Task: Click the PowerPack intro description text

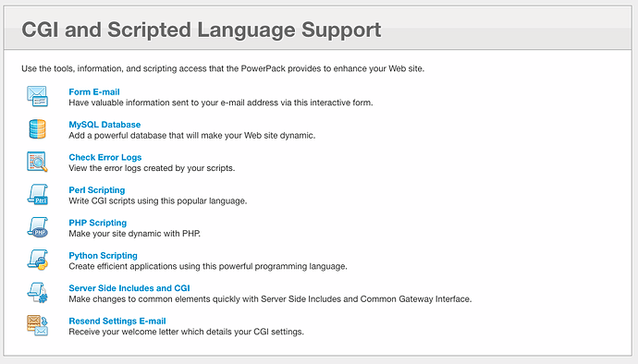Action: pyautogui.click(x=223, y=68)
